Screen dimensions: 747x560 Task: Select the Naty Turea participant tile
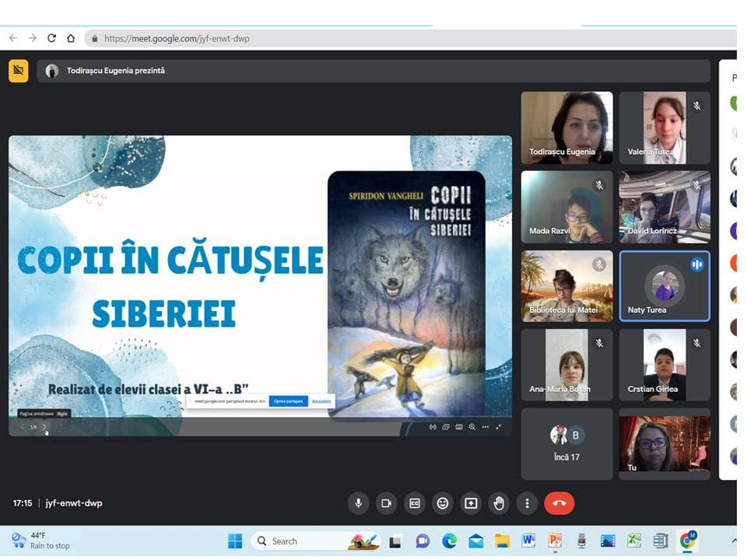point(665,286)
